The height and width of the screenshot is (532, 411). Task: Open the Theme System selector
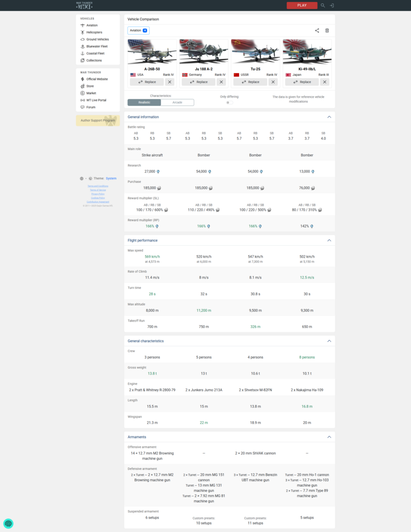tap(111, 179)
